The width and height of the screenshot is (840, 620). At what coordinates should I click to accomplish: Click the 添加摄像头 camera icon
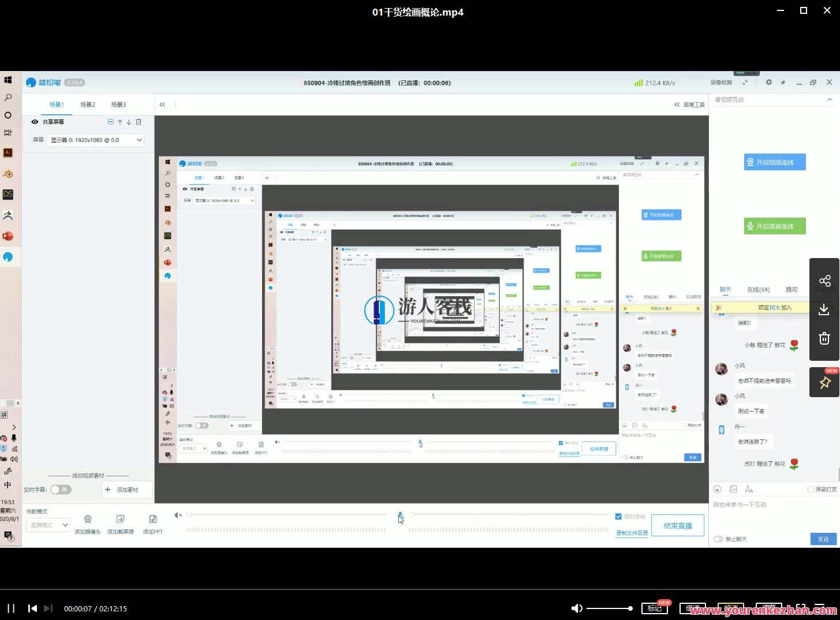[88, 520]
